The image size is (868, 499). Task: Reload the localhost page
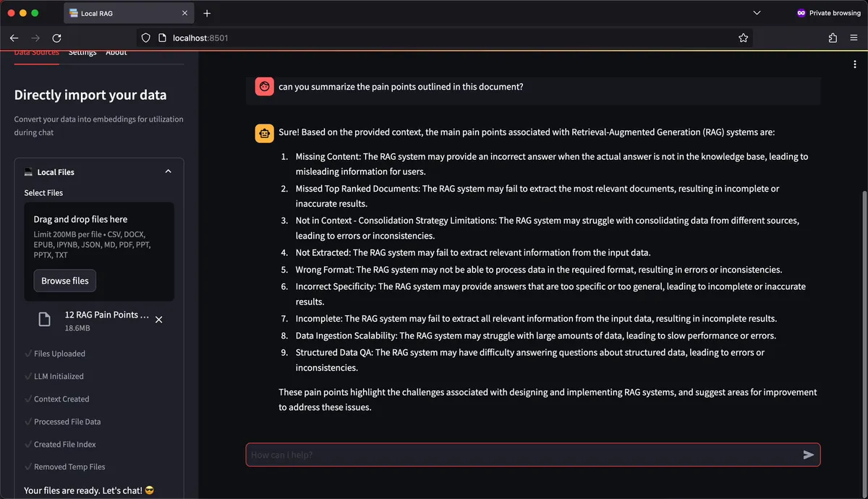(x=57, y=38)
